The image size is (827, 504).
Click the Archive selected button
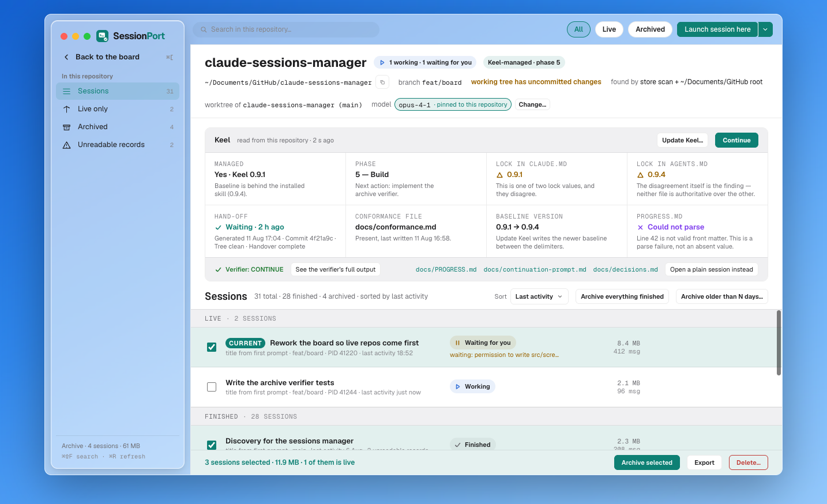tap(647, 462)
